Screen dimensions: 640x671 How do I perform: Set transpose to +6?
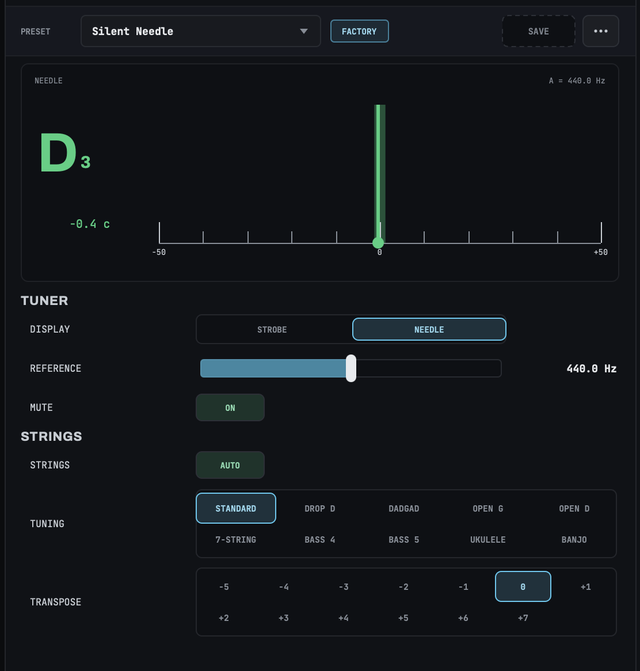coord(463,618)
